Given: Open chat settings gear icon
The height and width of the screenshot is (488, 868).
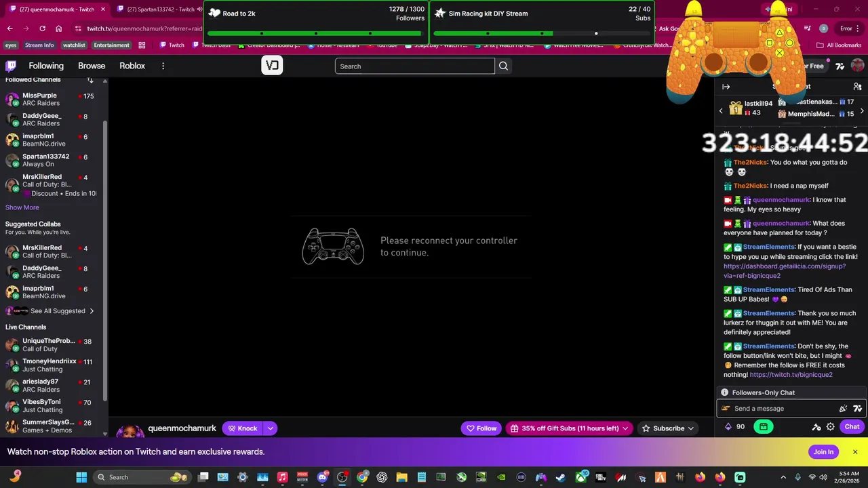Looking at the screenshot, I should 830,427.
